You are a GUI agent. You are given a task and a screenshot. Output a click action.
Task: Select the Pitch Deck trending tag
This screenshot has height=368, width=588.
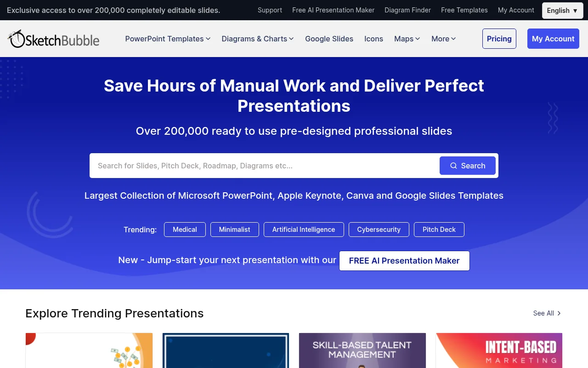click(x=439, y=230)
